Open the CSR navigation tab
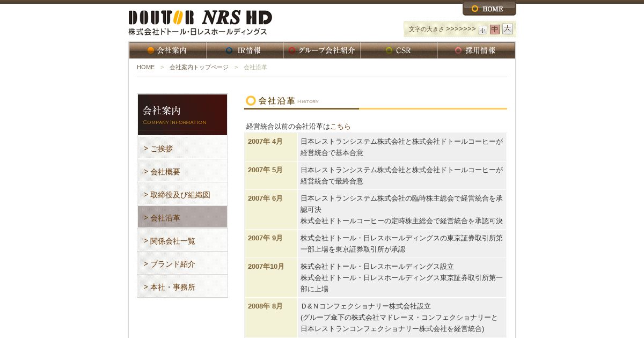644x338 pixels. pyautogui.click(x=399, y=50)
